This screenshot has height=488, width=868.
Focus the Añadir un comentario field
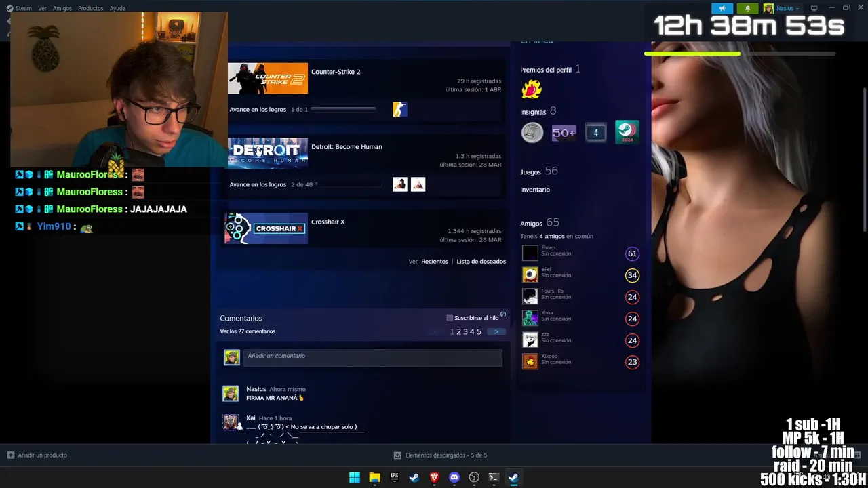[x=373, y=357]
